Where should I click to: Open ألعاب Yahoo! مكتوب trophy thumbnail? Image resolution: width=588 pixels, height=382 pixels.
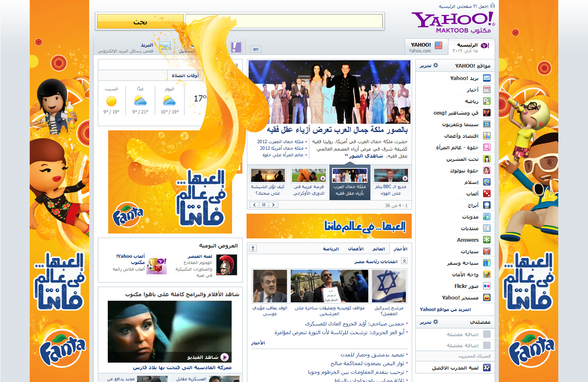click(x=156, y=266)
